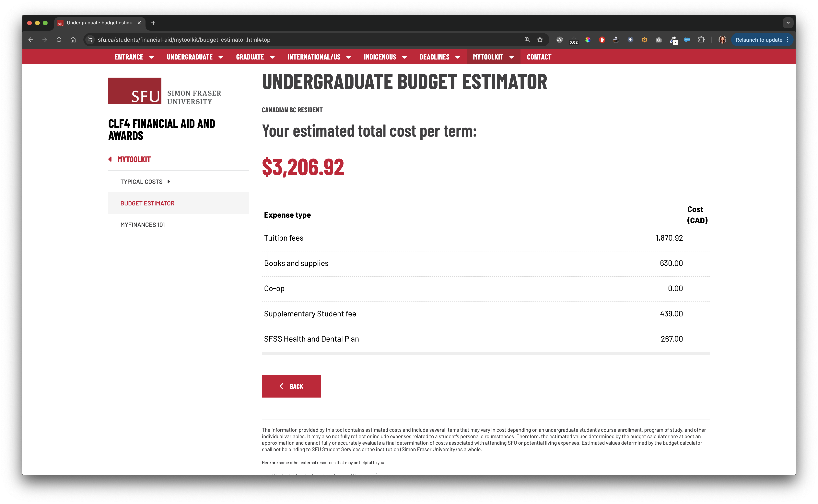Image resolution: width=818 pixels, height=504 pixels.
Task: Click the gray camera screenshot extension
Action: coord(659,40)
